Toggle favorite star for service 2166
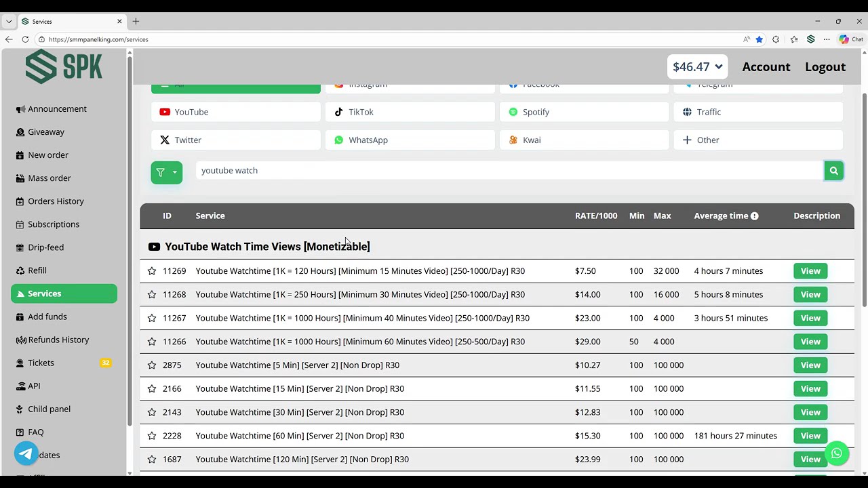 152,389
